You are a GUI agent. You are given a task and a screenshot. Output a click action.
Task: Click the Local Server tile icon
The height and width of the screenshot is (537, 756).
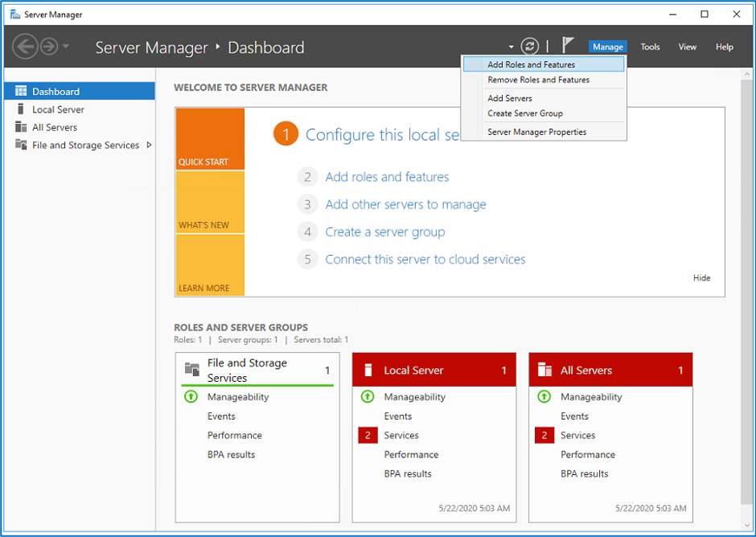pyautogui.click(x=368, y=371)
